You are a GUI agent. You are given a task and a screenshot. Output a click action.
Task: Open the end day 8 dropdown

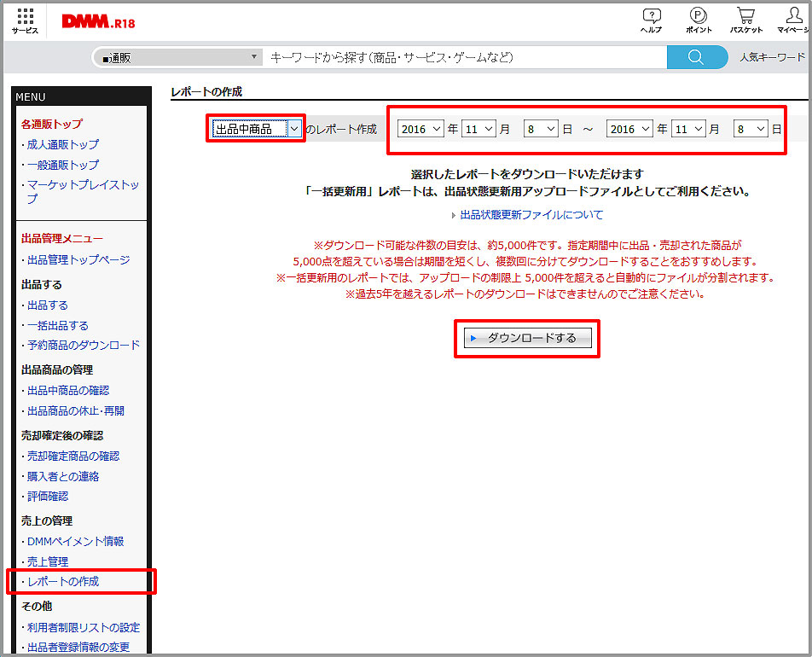751,129
